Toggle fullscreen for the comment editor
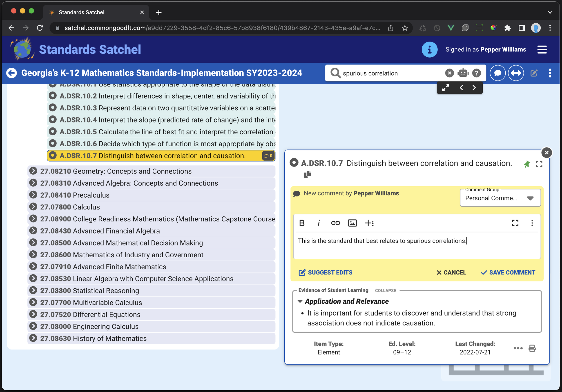 515,223
